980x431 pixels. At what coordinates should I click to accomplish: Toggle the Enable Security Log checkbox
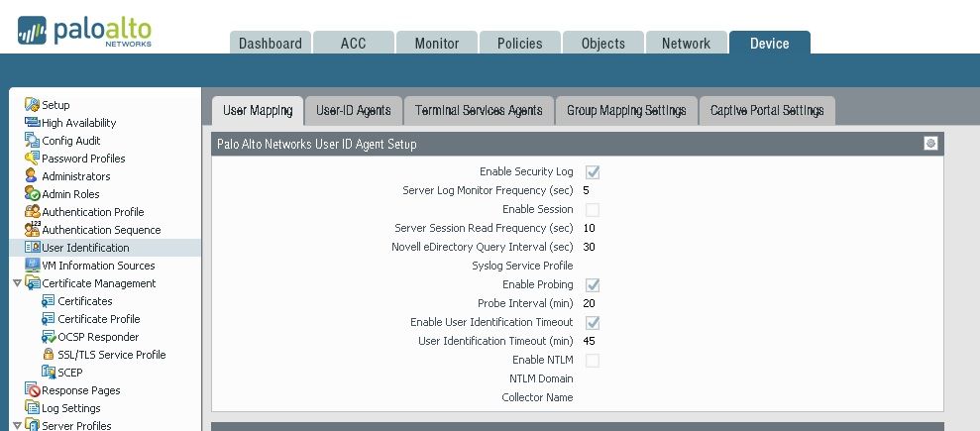593,172
